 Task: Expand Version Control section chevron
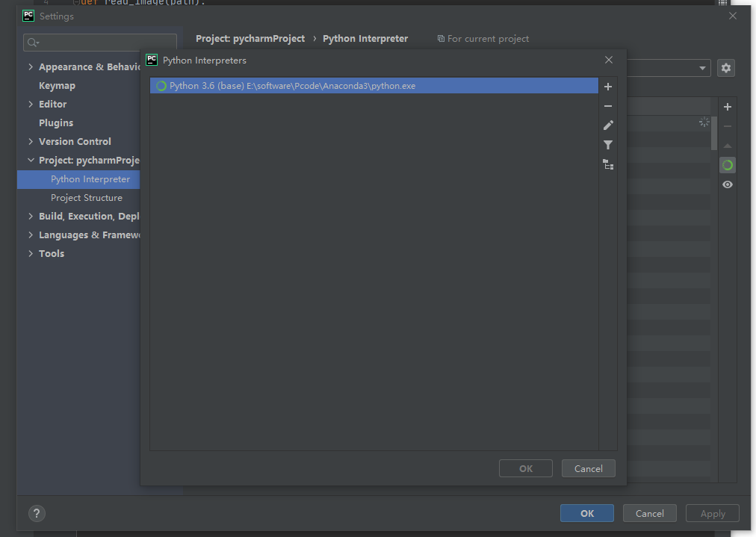pyautogui.click(x=31, y=142)
